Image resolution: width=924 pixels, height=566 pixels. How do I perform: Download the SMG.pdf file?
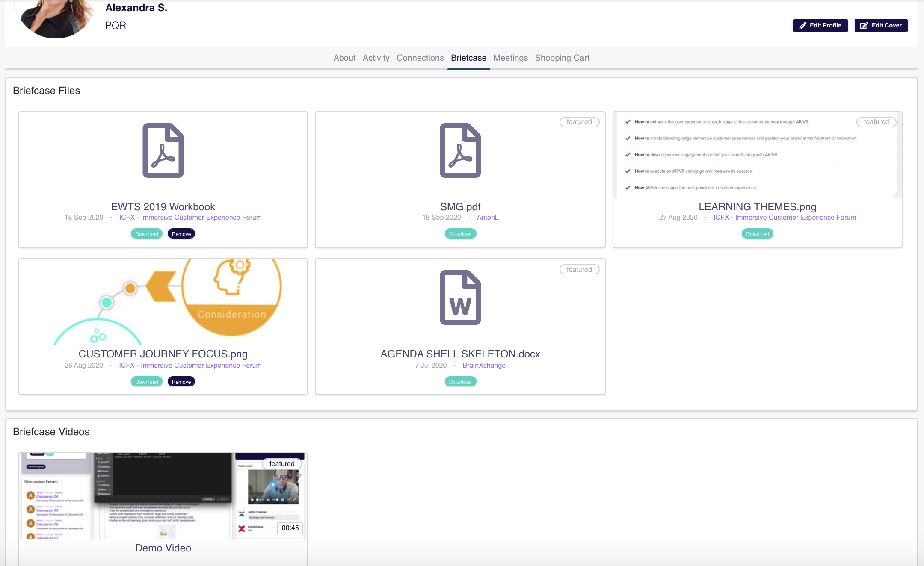click(x=460, y=234)
